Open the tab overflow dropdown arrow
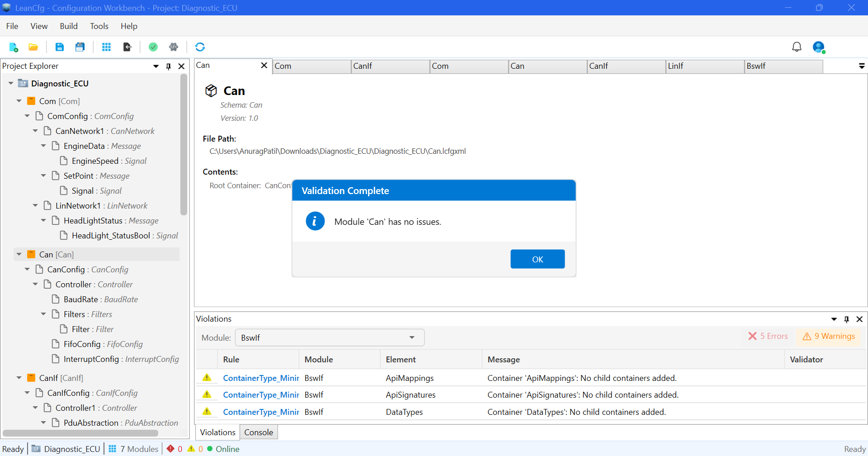The width and height of the screenshot is (868, 456). 861,66
